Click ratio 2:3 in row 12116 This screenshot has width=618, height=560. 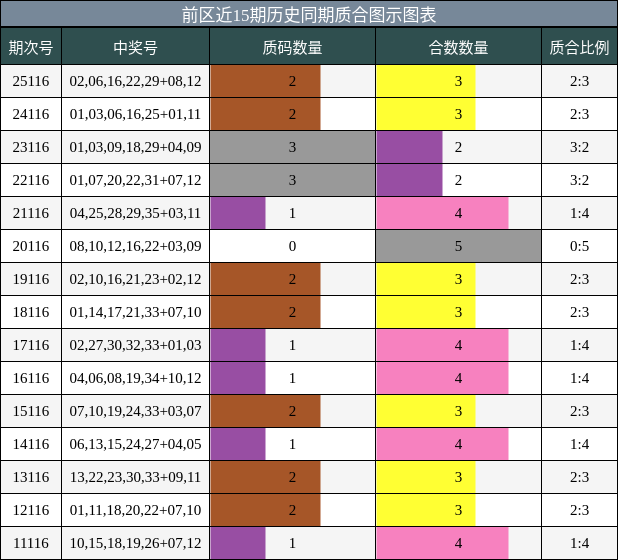pyautogui.click(x=579, y=510)
